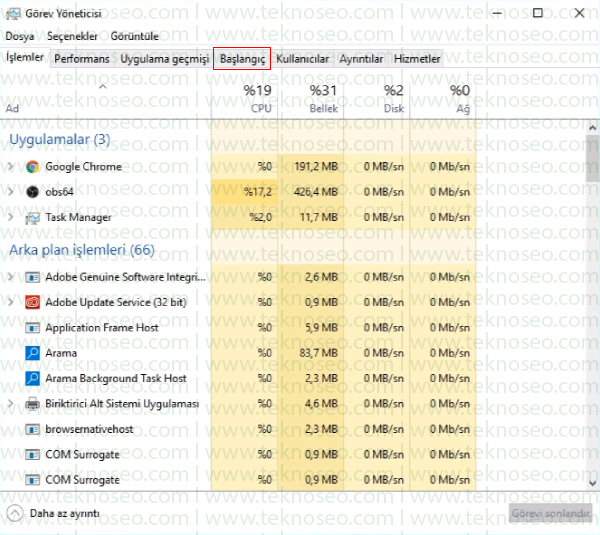The image size is (600, 535).
Task: Click the Google Chrome process icon
Action: click(x=33, y=167)
